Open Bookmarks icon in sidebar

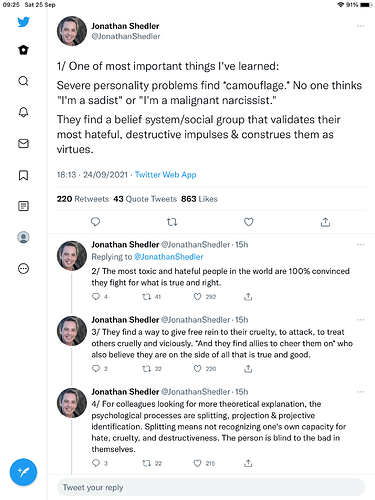[x=23, y=175]
